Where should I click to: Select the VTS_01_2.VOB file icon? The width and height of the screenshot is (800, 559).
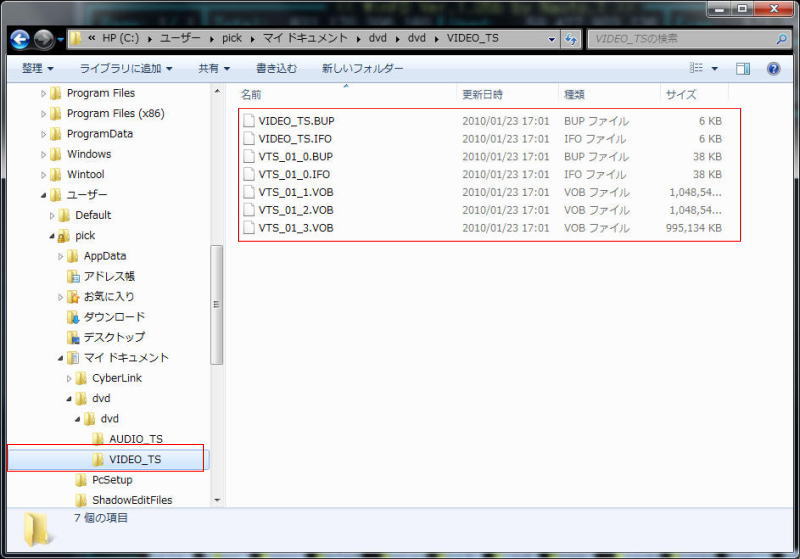click(248, 210)
